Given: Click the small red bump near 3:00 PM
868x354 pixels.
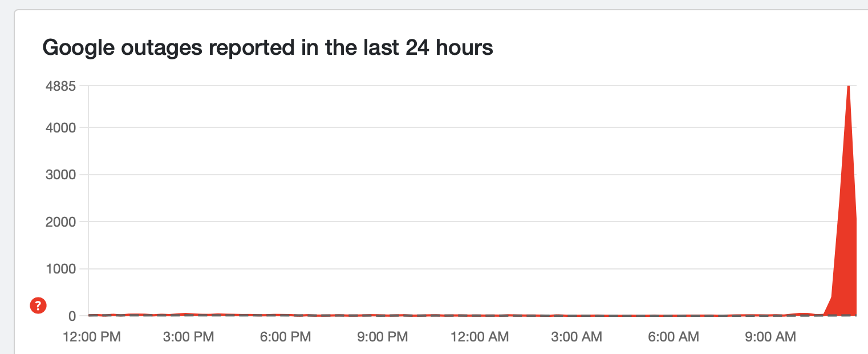Looking at the screenshot, I should (x=185, y=314).
